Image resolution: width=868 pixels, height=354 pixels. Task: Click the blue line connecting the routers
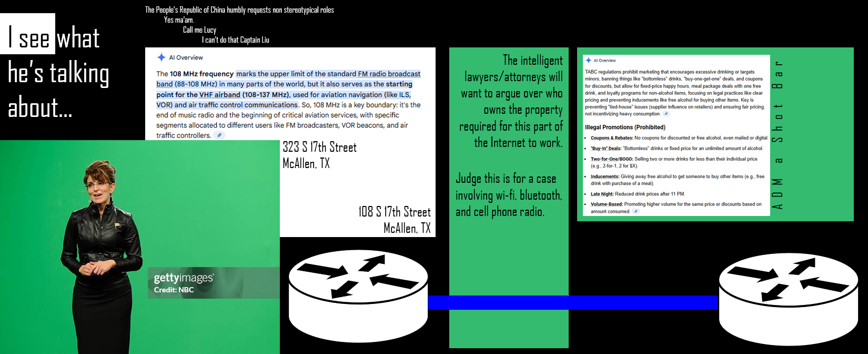point(572,302)
